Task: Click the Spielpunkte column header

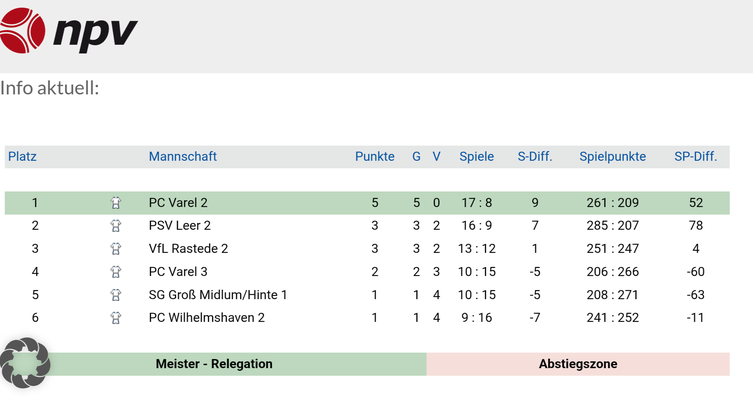Action: [612, 157]
